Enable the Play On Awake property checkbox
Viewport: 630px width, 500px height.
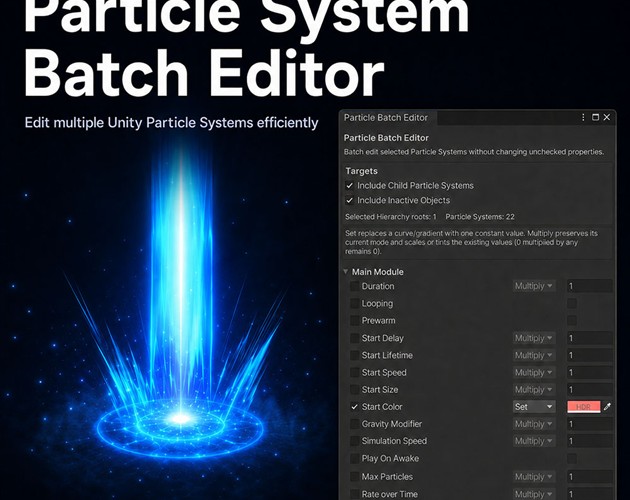[354, 459]
